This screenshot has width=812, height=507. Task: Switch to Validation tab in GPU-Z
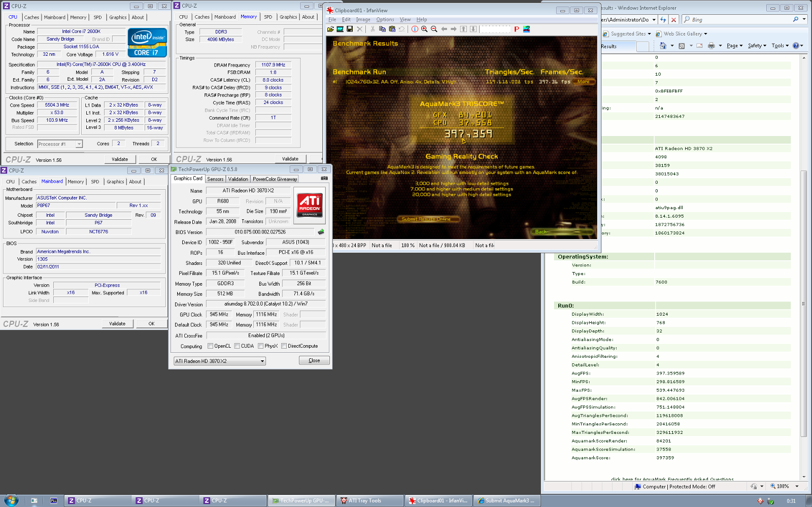coord(238,179)
